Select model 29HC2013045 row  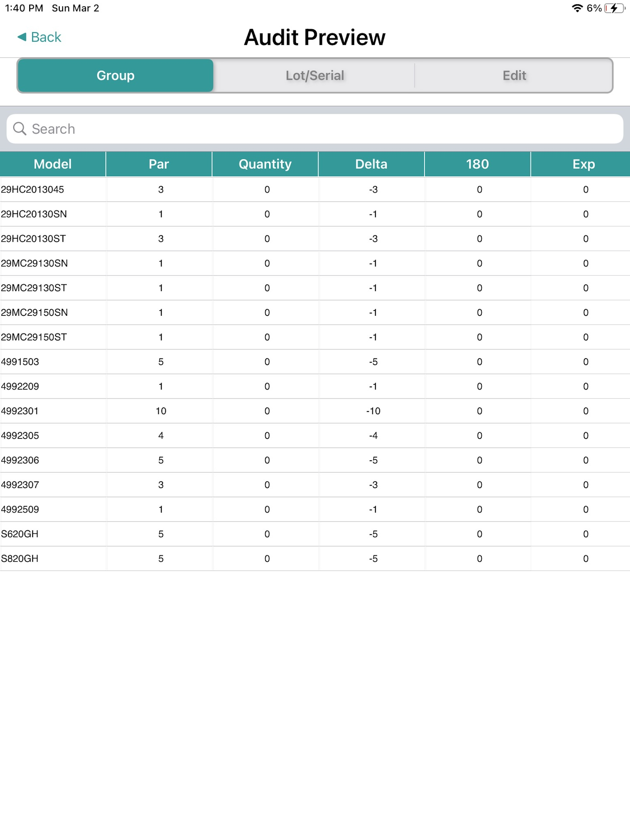click(x=315, y=189)
